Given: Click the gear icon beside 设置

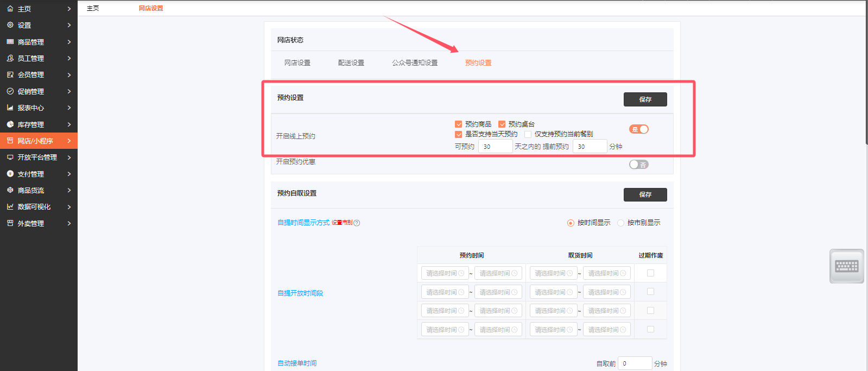Looking at the screenshot, I should [x=10, y=25].
